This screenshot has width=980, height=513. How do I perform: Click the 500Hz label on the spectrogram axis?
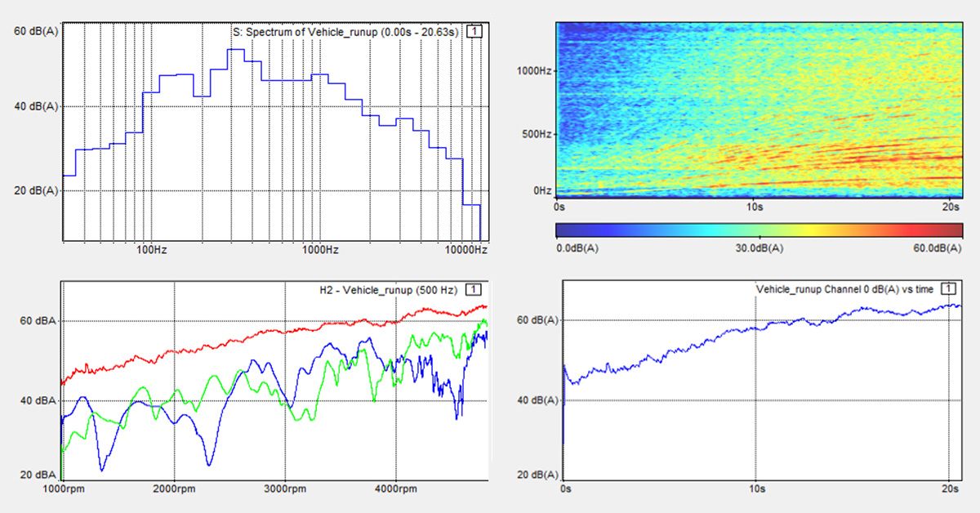537,133
